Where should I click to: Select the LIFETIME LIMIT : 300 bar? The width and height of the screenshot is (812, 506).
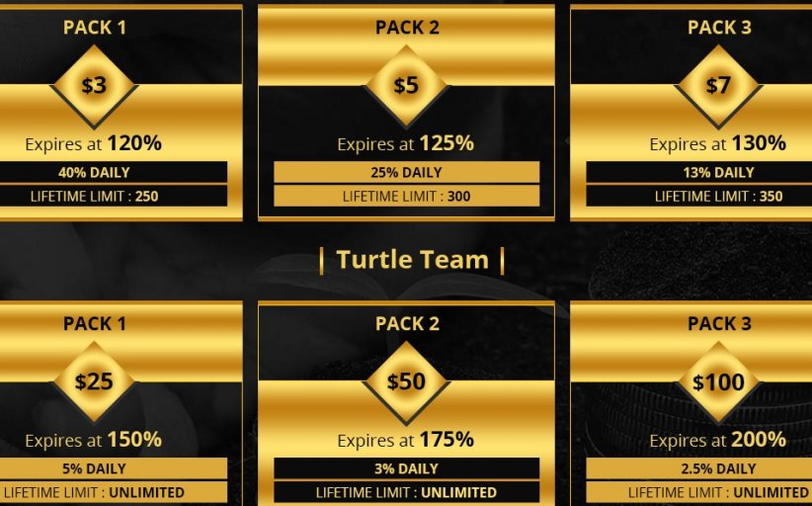coord(406,196)
